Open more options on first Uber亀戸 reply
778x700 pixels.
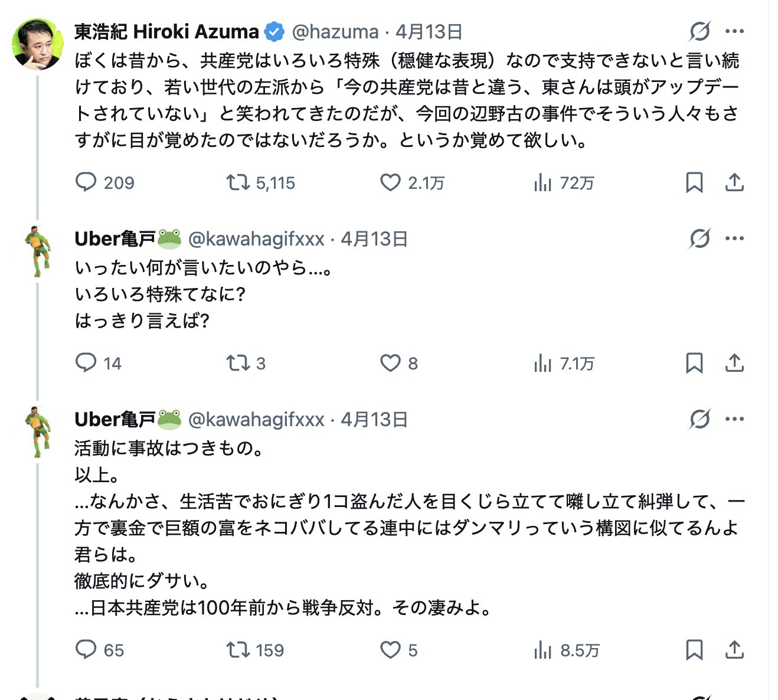click(x=734, y=238)
